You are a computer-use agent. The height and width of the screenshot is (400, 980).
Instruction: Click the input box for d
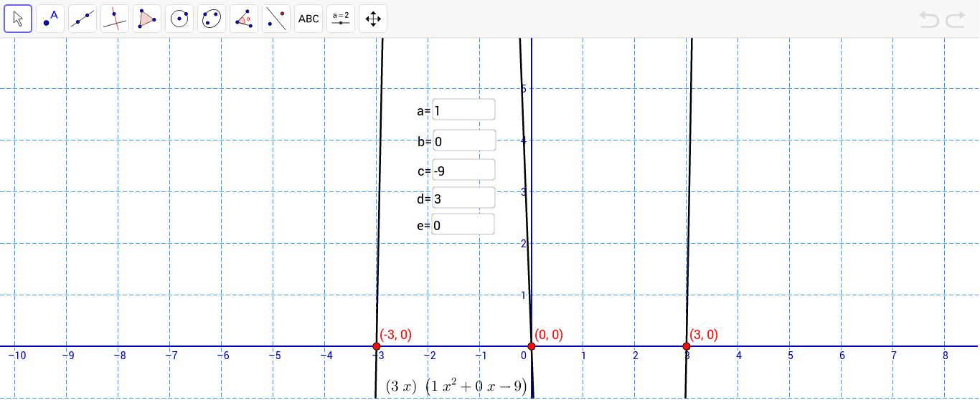pyautogui.click(x=463, y=198)
